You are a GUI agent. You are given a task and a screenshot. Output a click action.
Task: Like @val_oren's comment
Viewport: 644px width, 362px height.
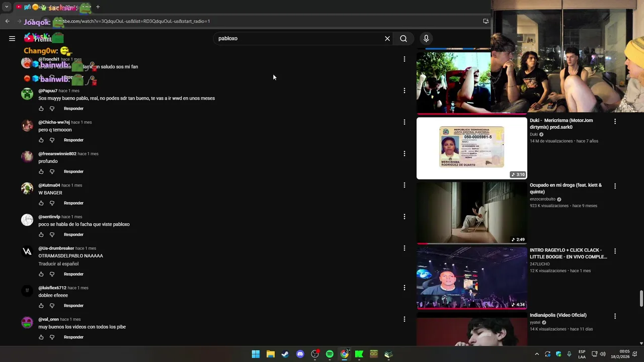coord(41,337)
